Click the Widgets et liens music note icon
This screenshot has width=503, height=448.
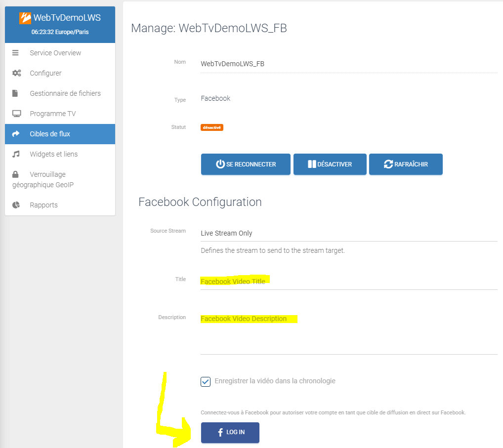point(16,154)
